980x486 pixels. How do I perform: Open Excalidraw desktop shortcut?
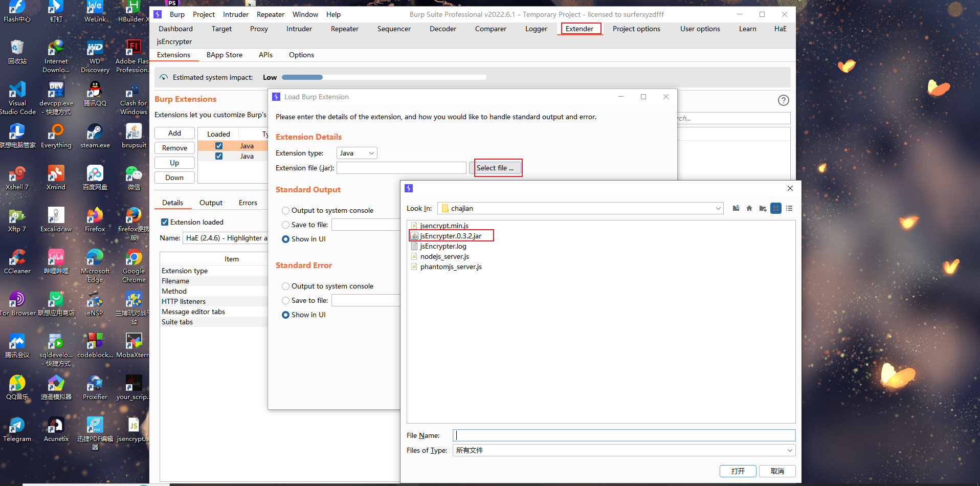click(x=56, y=220)
